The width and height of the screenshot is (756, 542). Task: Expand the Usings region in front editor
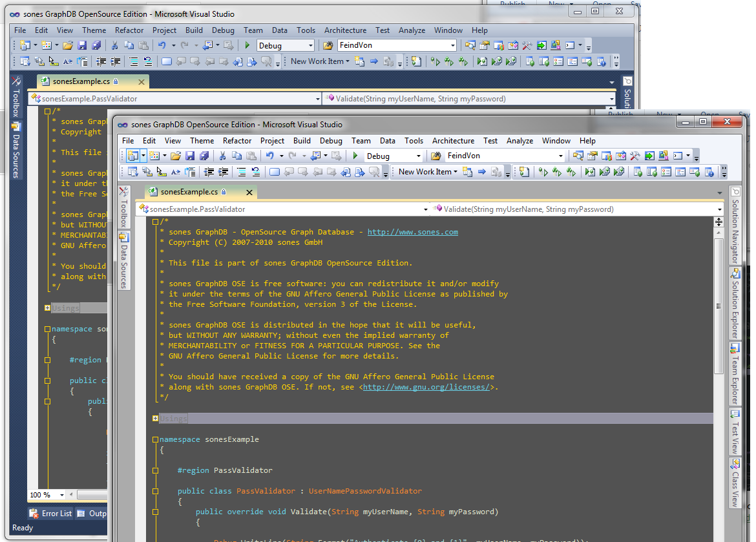155,419
